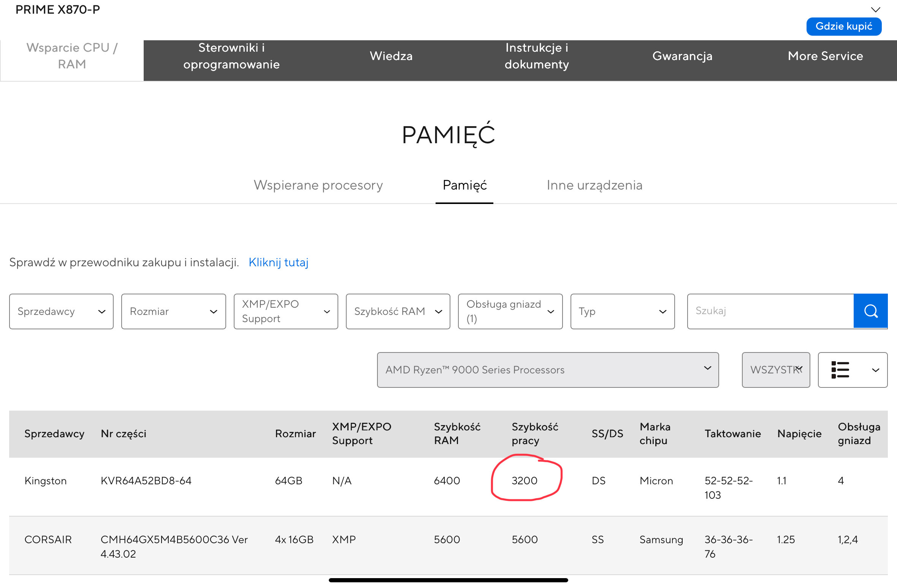The width and height of the screenshot is (897, 588).
Task: Switch to Wspierane procesory sub-tab
Action: click(x=318, y=185)
